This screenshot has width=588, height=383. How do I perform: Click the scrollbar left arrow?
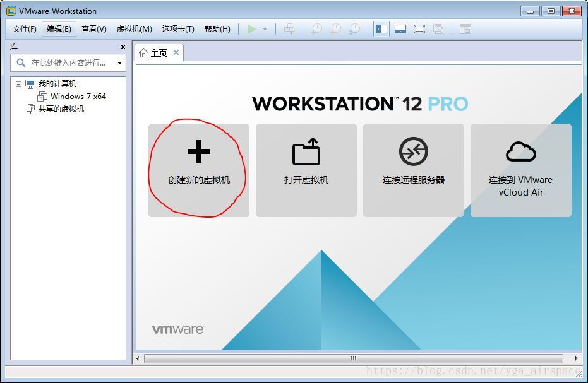click(138, 358)
